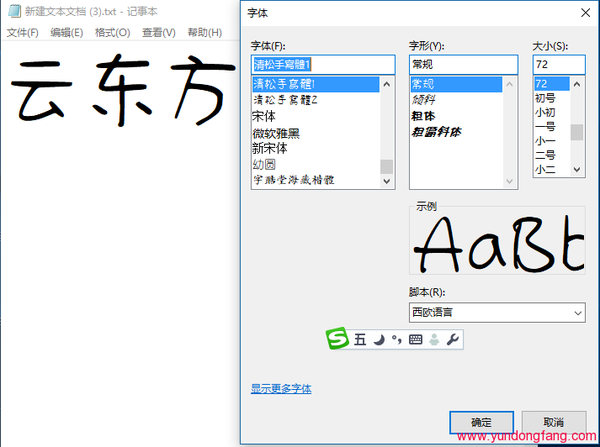
Task: Select 宋体 in font list
Action: click(316, 116)
